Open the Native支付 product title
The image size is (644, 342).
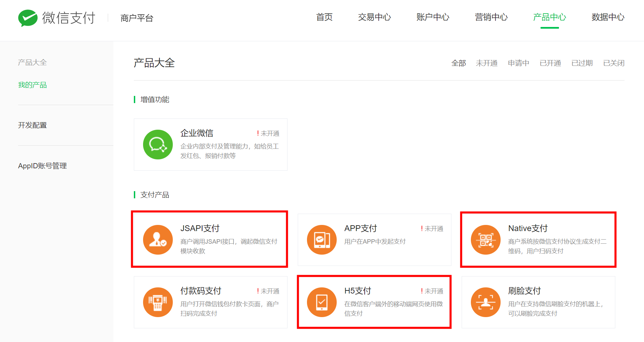[x=528, y=228]
